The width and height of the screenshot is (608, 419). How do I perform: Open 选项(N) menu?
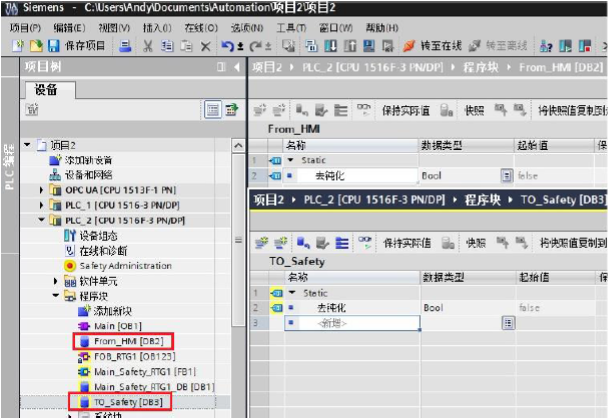tap(247, 28)
